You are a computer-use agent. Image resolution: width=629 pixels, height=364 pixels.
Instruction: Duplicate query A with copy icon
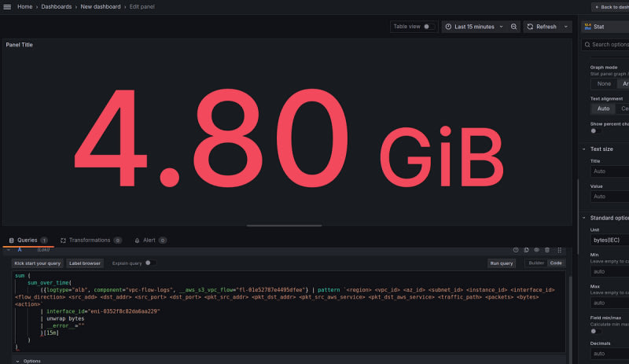527,249
